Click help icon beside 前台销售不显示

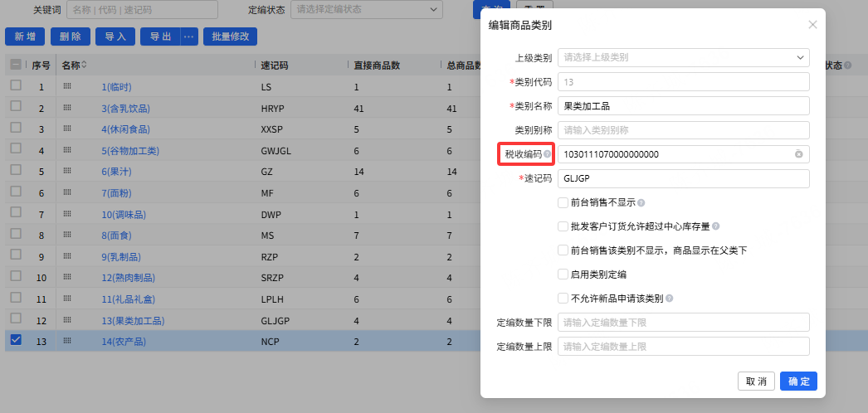641,203
